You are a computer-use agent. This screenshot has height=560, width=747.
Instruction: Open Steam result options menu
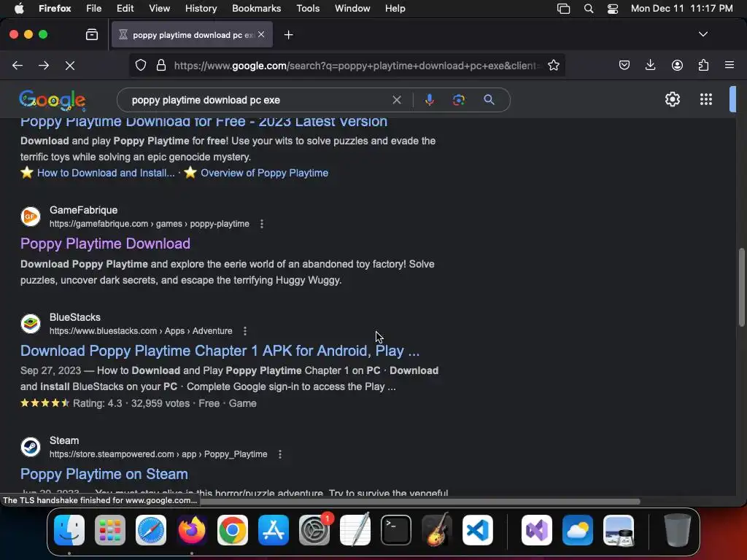click(280, 454)
